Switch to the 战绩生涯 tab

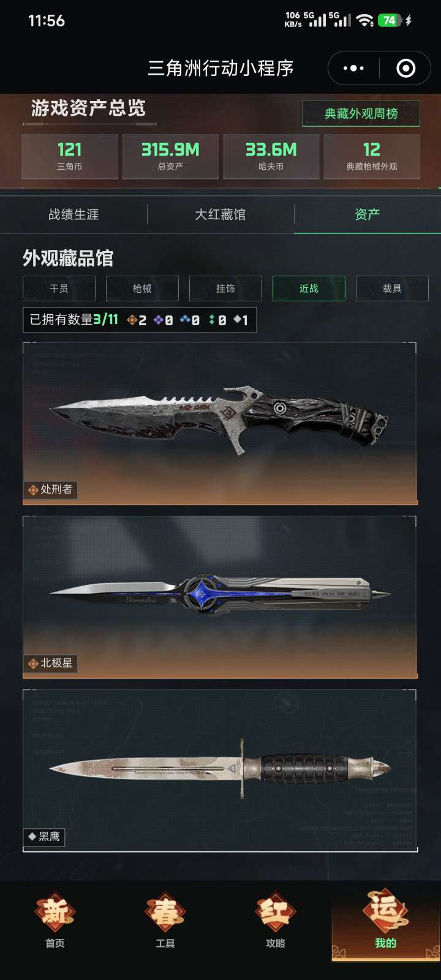(73, 214)
